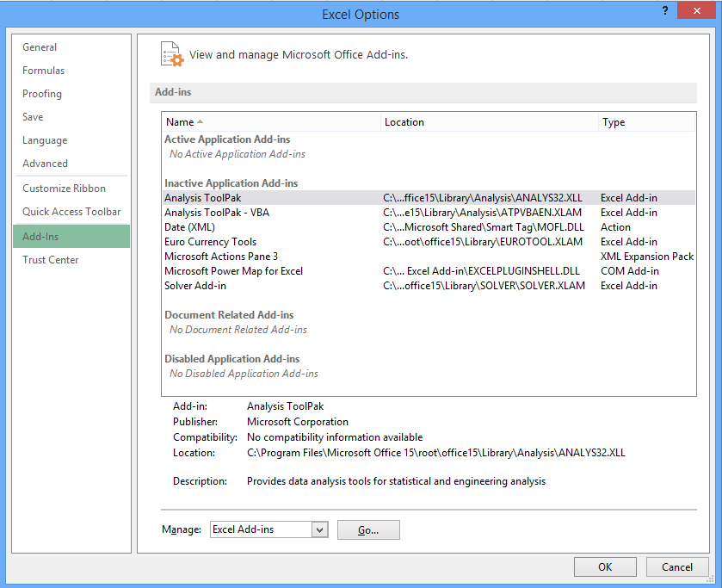Confirm with the OK button
722x588 pixels.
605,566
